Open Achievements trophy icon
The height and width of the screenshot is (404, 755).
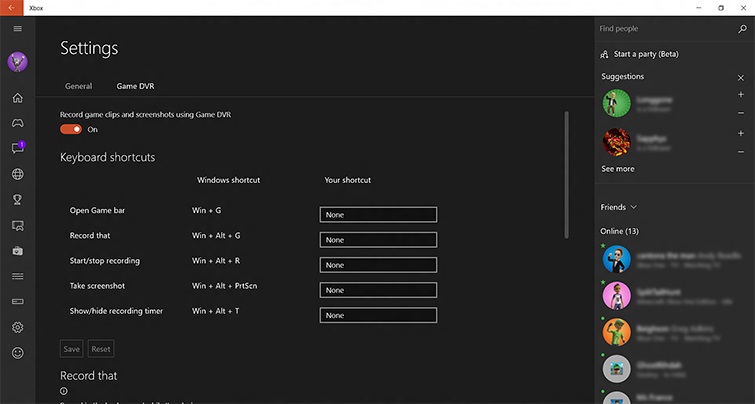[18, 199]
